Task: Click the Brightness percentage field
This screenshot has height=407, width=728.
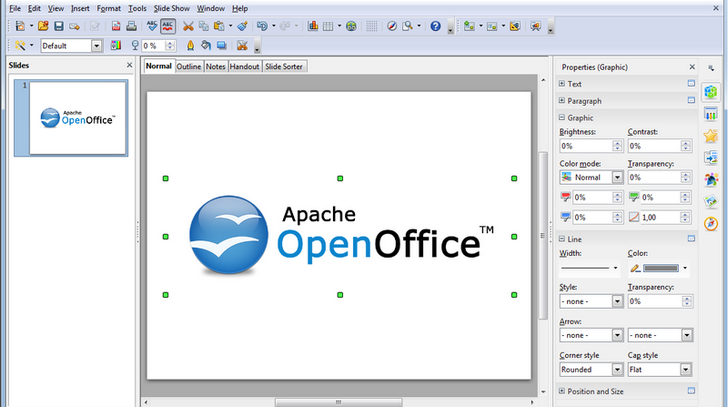Action: click(586, 146)
